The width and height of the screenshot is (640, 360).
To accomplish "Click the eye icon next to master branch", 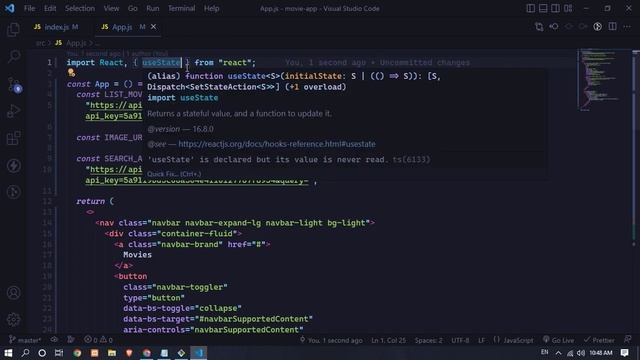I will pos(54,340).
